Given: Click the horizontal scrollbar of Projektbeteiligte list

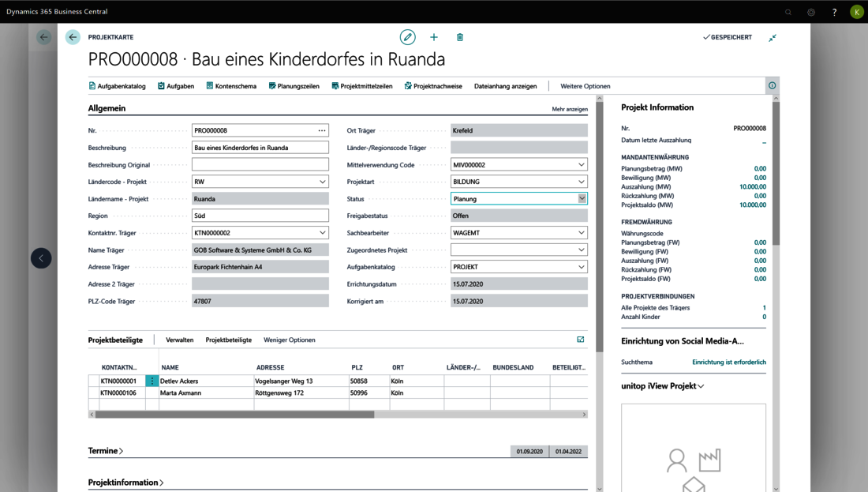Looking at the screenshot, I should point(234,415).
